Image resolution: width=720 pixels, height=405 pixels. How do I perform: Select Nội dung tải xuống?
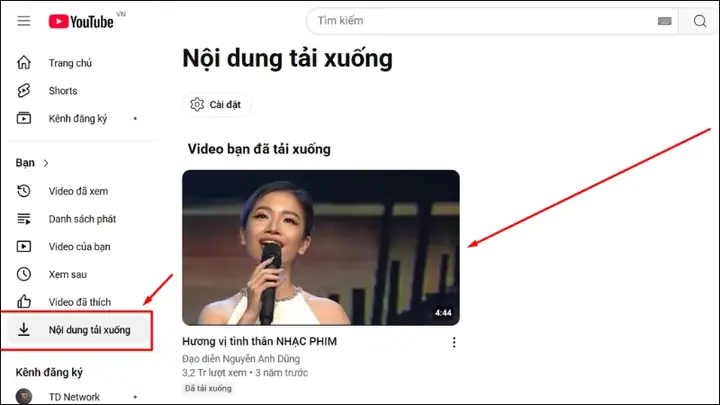[79, 330]
